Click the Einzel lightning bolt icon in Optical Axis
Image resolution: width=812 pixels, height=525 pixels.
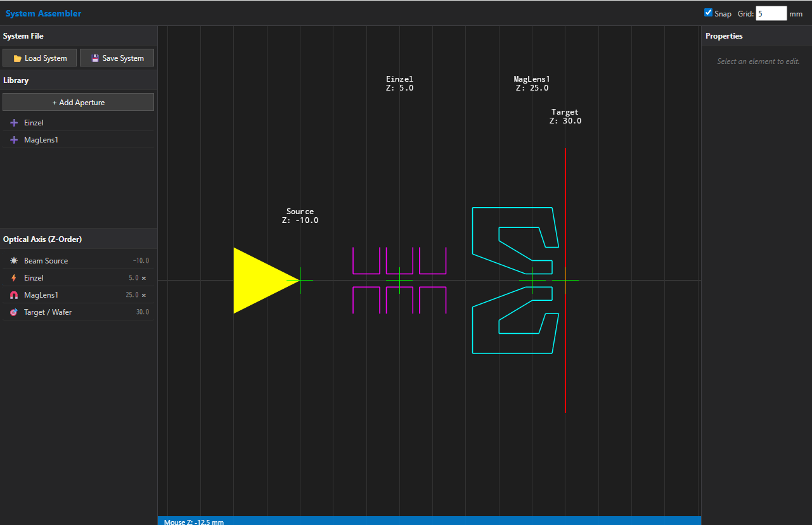(14, 278)
